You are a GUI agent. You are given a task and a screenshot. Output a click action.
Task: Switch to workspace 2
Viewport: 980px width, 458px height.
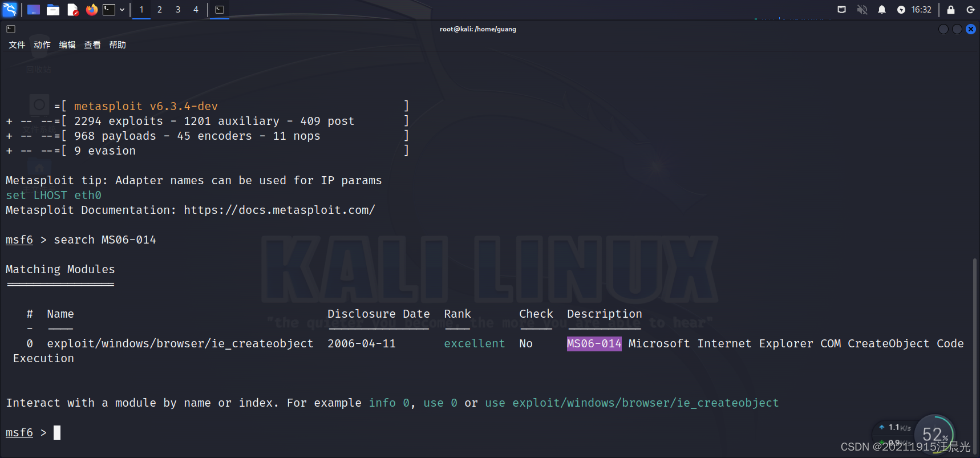pos(160,10)
